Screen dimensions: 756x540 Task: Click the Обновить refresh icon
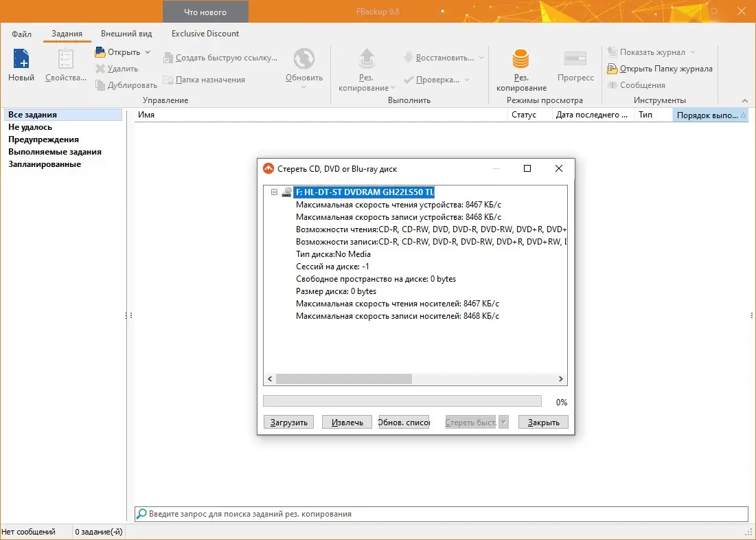coord(304,59)
